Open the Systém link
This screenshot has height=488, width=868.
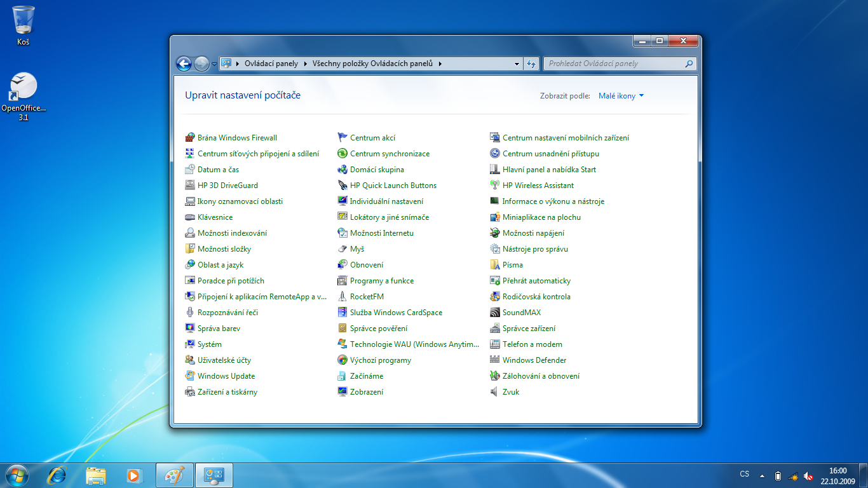[x=210, y=344]
